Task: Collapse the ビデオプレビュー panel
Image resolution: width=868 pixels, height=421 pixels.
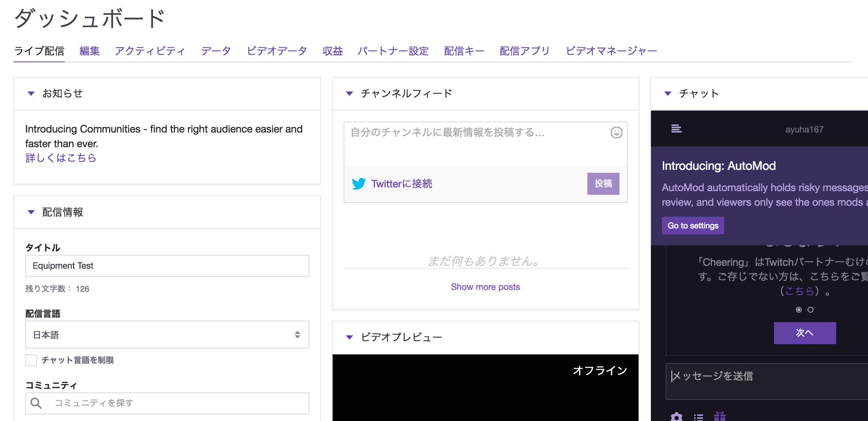Action: click(x=349, y=337)
